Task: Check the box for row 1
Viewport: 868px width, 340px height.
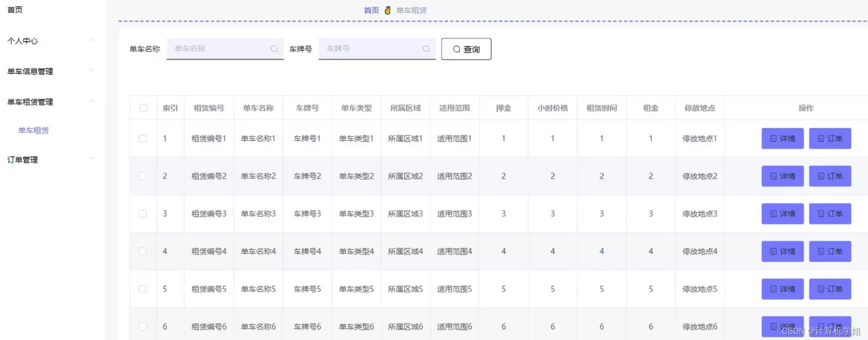Action: coord(143,138)
